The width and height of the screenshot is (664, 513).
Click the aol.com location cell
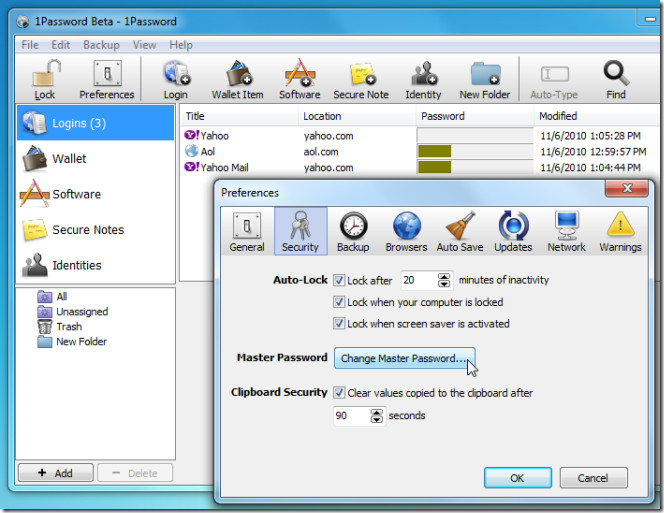[x=321, y=152]
